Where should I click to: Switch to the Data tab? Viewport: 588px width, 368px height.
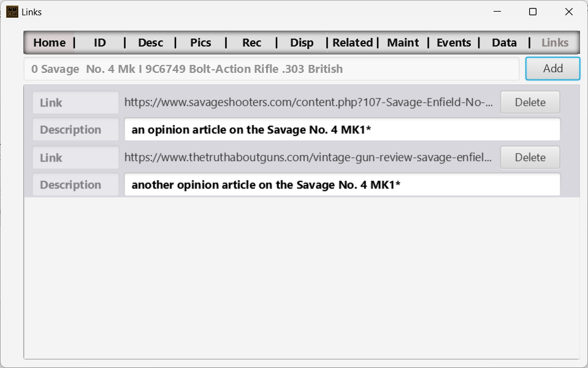coord(505,43)
